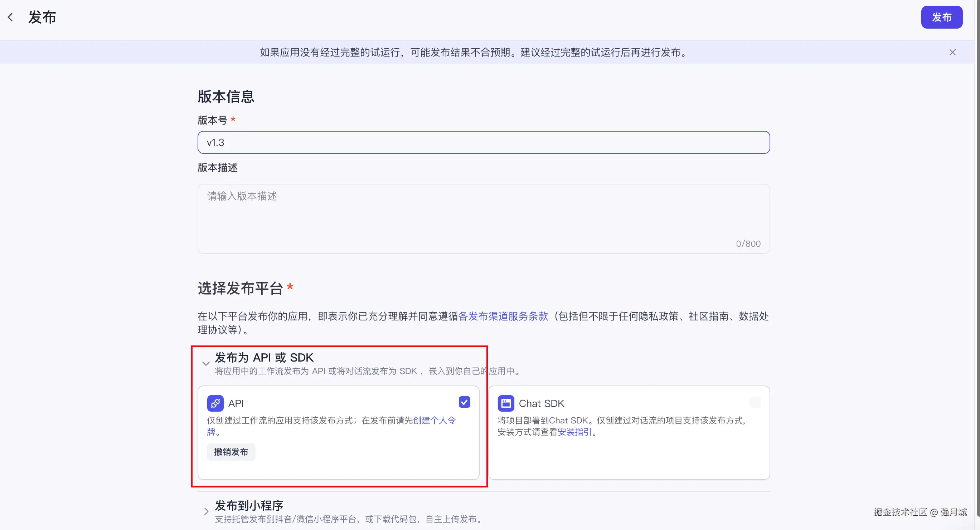Collapse the 发布为 API 或 SDK section

point(206,363)
